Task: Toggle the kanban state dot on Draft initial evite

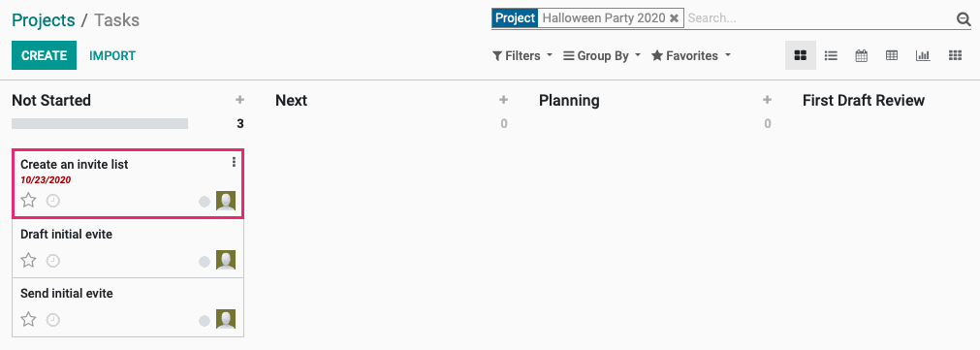Action: (x=205, y=261)
